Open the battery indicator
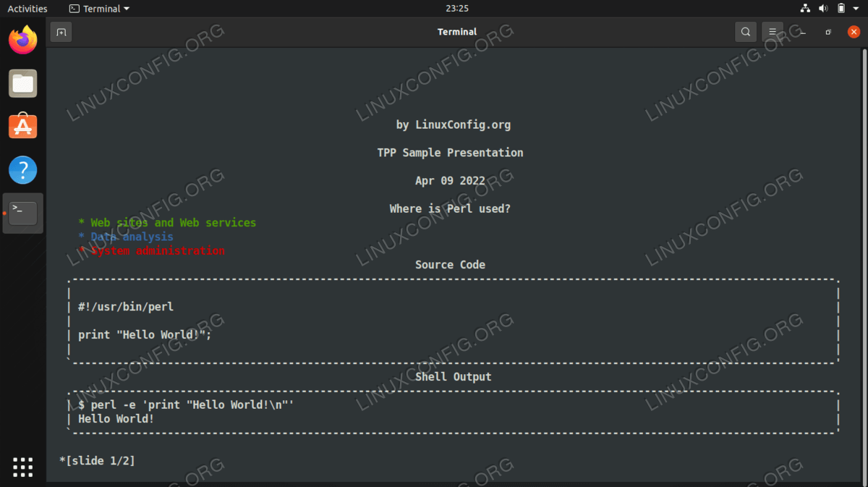868x487 pixels. (841, 9)
